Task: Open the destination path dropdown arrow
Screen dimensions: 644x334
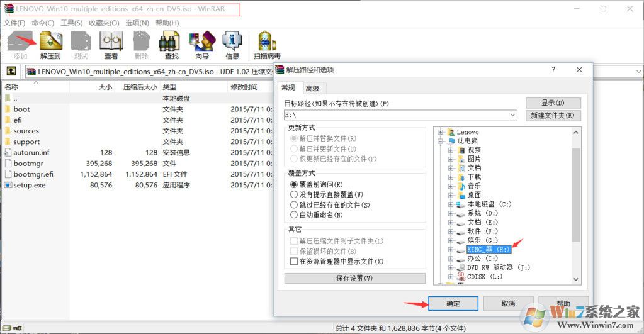Action: [x=512, y=115]
